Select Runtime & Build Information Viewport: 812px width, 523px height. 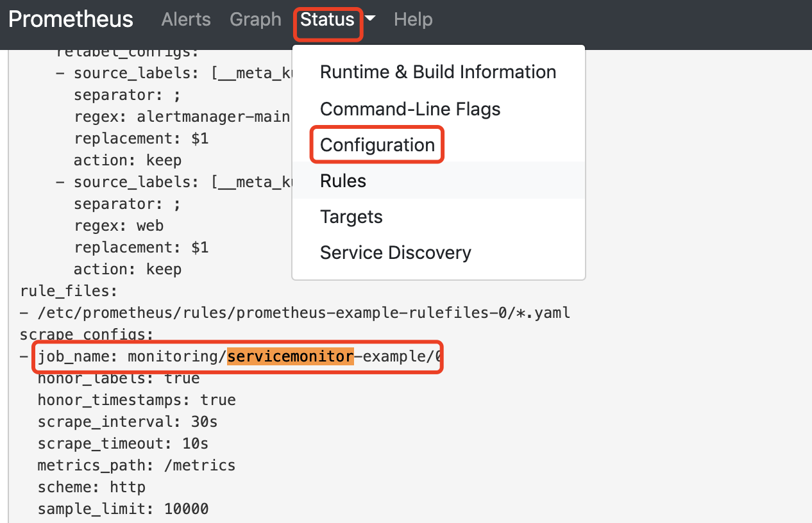tap(438, 72)
